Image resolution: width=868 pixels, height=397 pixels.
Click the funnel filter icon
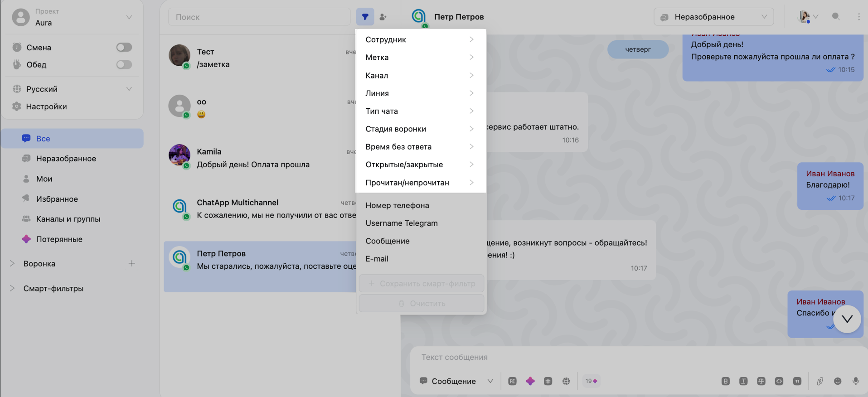point(365,17)
